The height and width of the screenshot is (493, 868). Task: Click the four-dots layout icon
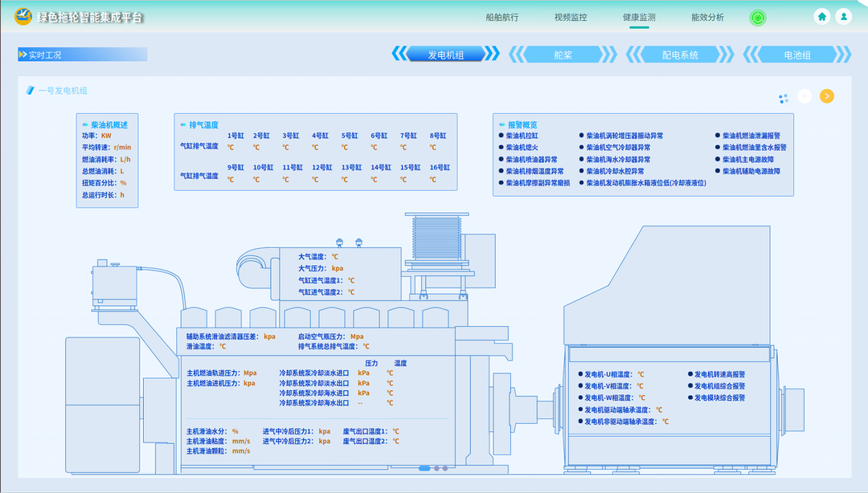tap(783, 98)
